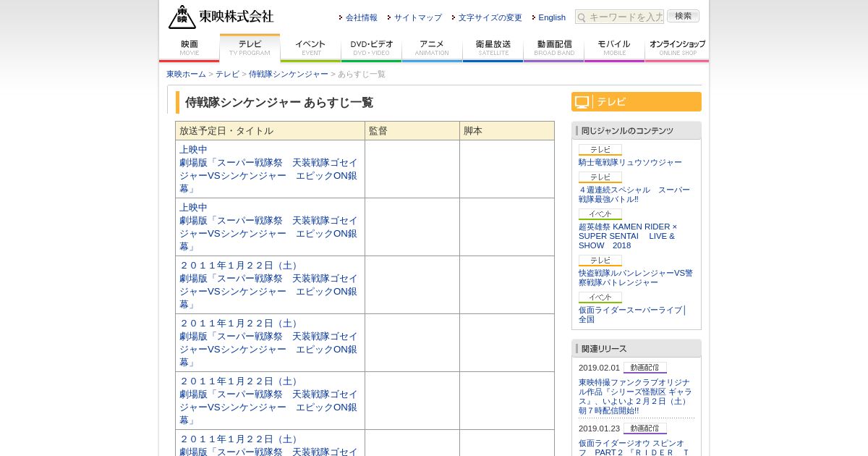Go to 東映ホーム breadcrumb
The width and height of the screenshot is (868, 456).
click(186, 74)
